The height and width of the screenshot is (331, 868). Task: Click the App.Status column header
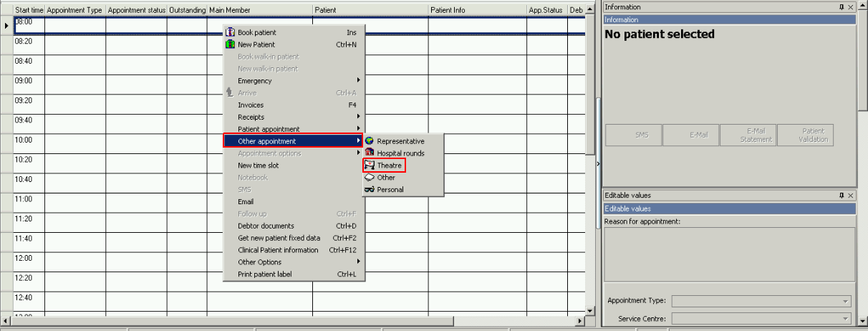pyautogui.click(x=547, y=11)
